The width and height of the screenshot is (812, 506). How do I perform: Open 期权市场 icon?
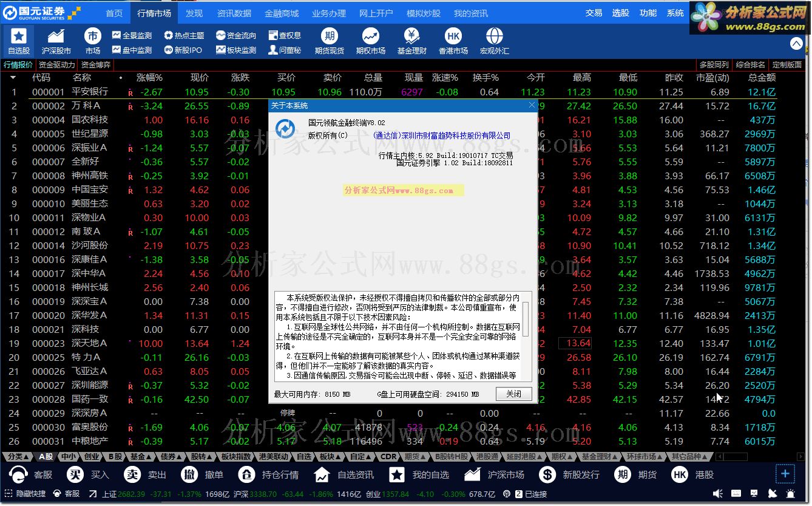[371, 36]
